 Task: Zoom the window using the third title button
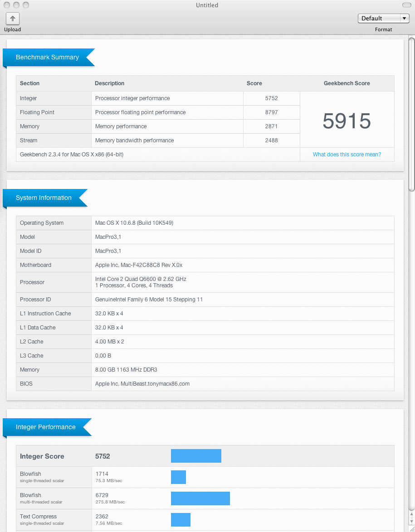[26, 5]
